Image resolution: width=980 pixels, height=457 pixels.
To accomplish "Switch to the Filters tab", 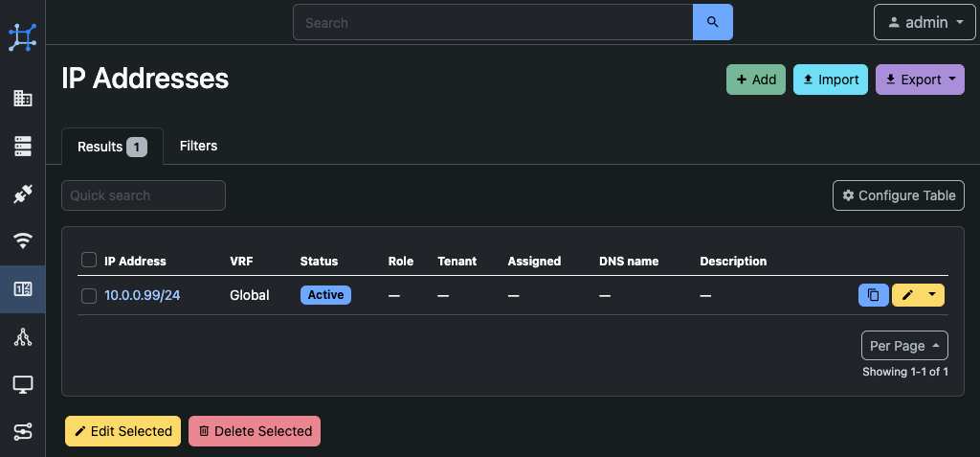I will click(x=199, y=146).
